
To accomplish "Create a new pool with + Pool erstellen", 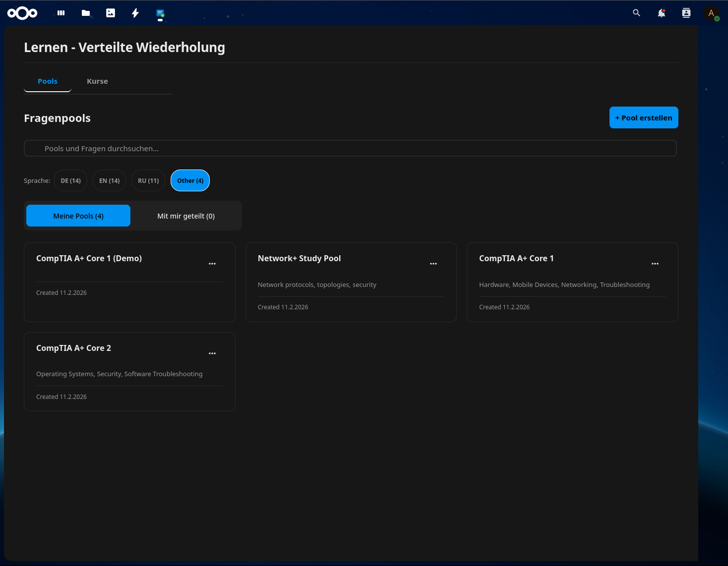I will tap(644, 117).
